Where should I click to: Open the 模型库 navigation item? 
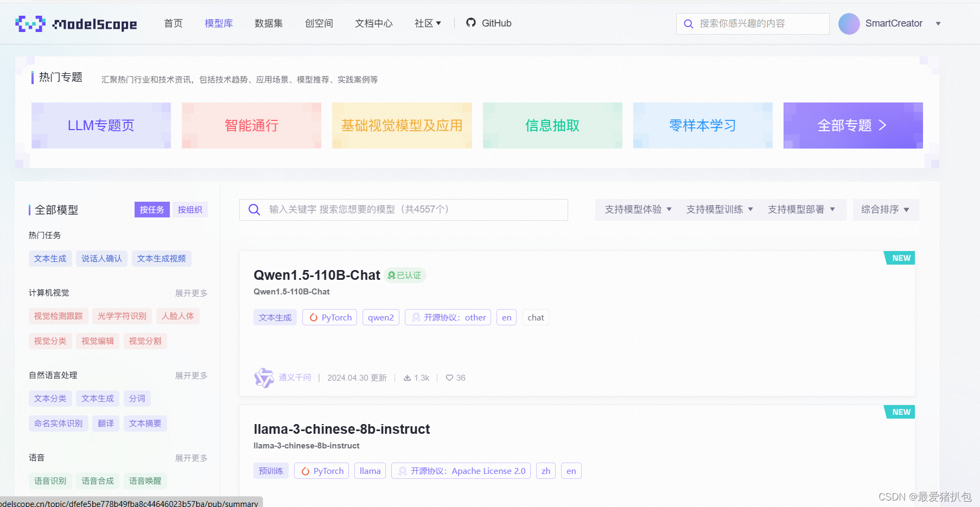tap(219, 23)
